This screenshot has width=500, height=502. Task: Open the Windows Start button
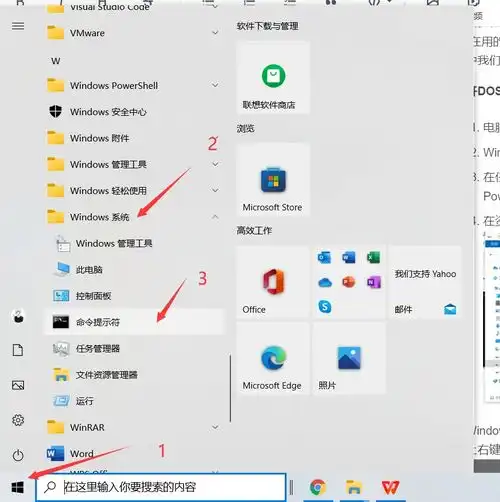coord(17,488)
